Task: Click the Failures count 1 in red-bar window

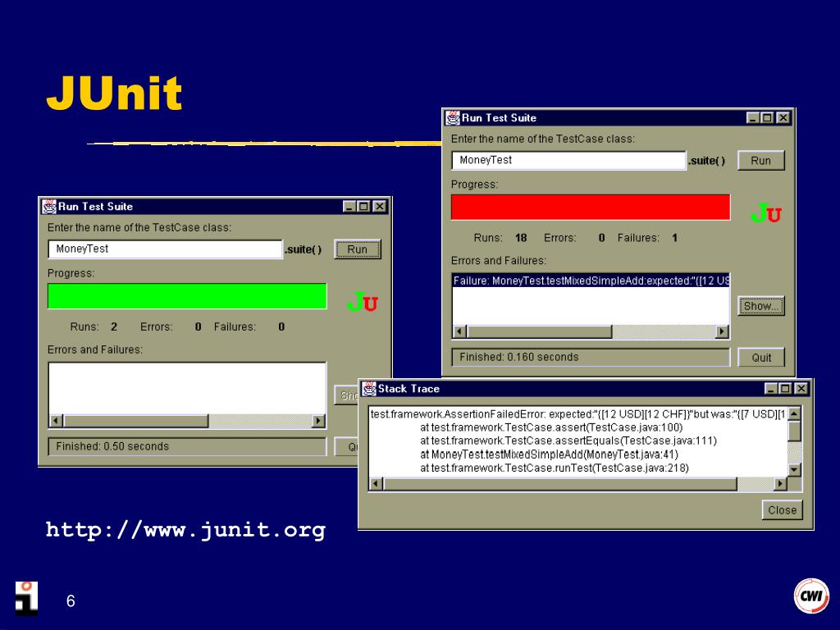Action: click(674, 238)
